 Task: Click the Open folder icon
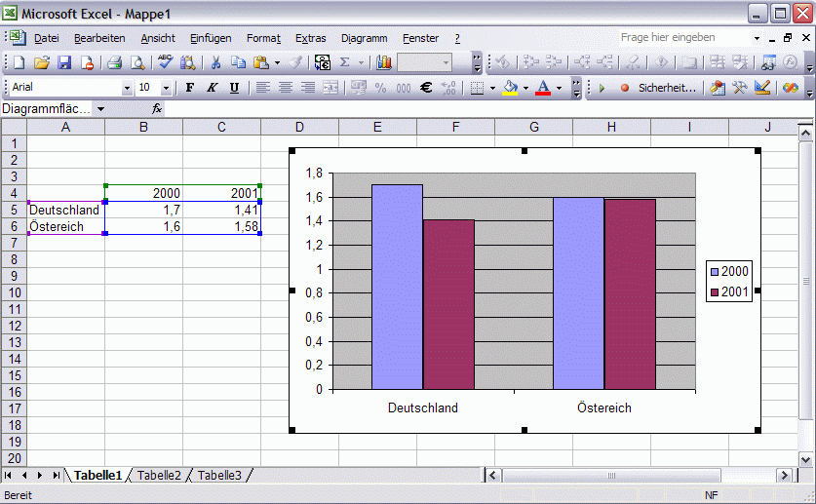(x=42, y=63)
